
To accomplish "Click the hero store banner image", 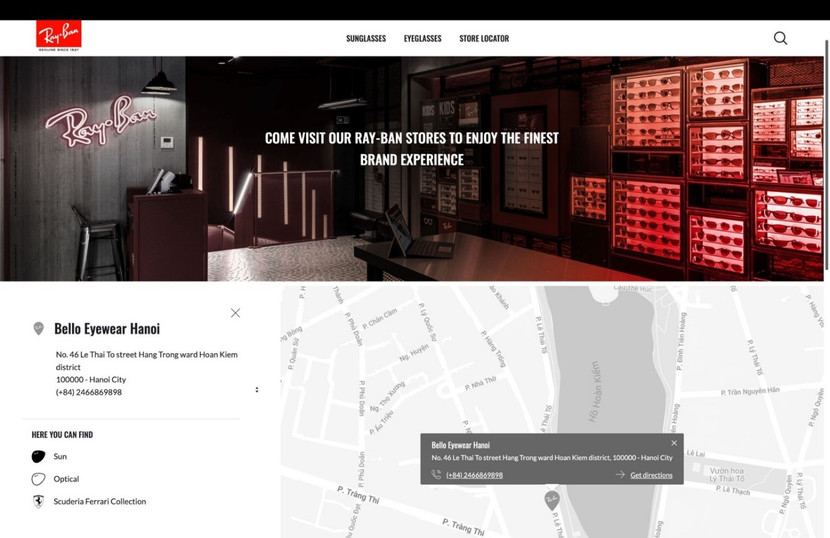I will coord(412,168).
